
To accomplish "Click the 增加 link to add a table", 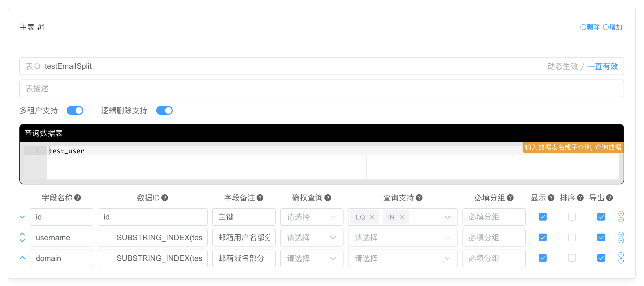I will [613, 27].
